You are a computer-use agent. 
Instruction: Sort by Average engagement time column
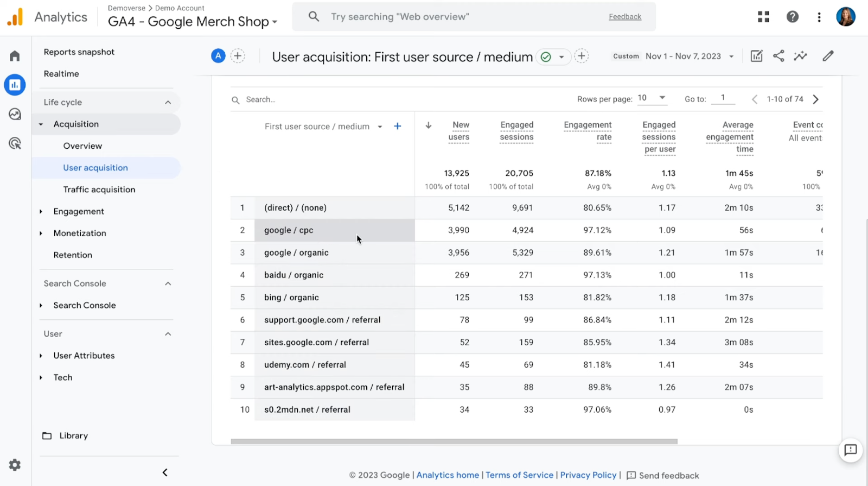[730, 137]
